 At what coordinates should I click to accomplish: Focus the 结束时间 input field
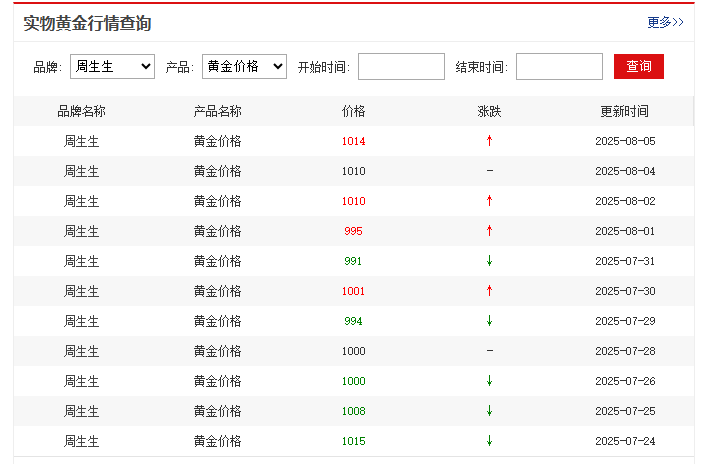click(559, 67)
